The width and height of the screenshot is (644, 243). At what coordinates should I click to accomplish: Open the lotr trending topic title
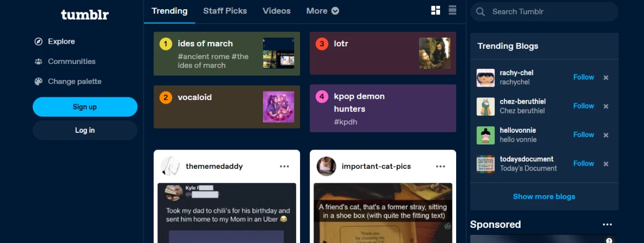341,44
